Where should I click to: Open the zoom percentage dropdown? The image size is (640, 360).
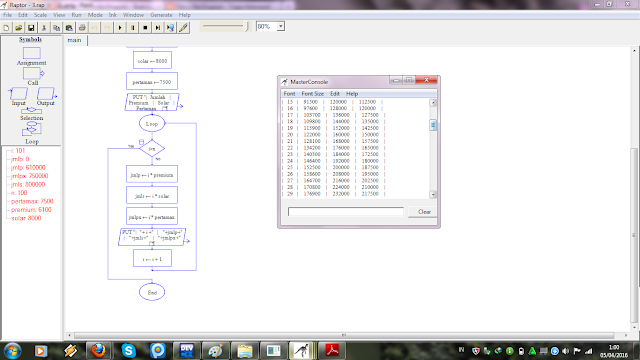[280, 27]
